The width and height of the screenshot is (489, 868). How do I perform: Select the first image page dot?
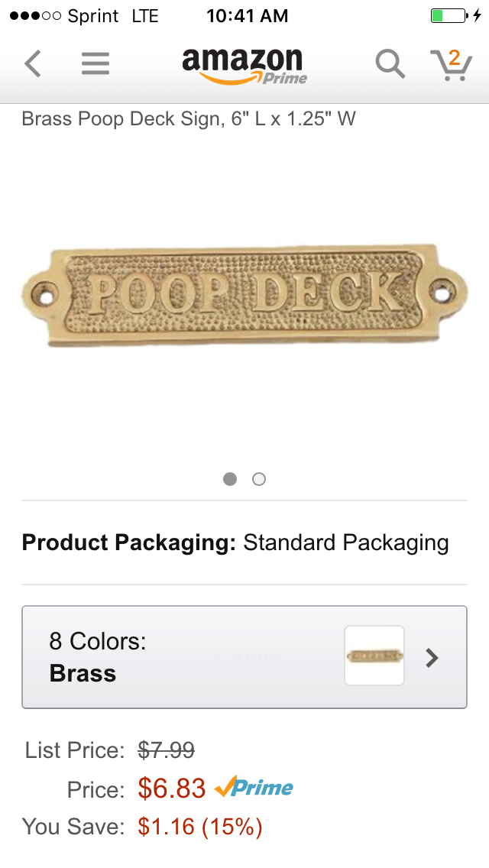[230, 479]
